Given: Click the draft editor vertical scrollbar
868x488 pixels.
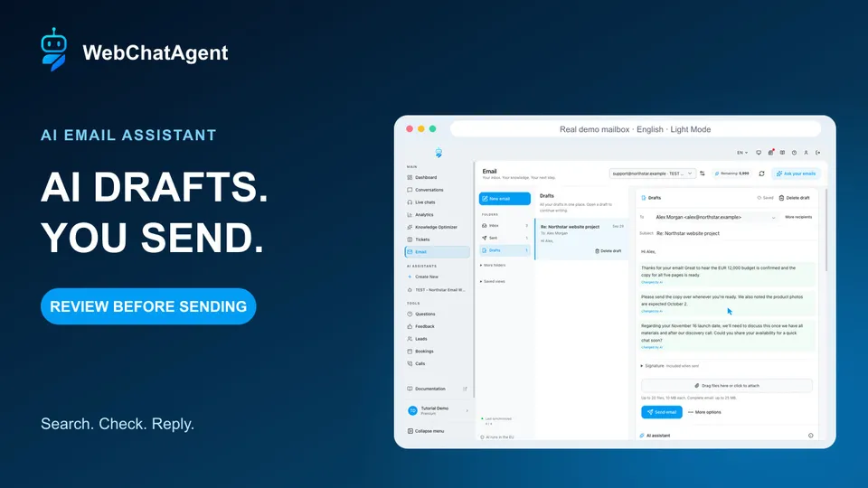Looking at the screenshot, I should 826,230.
